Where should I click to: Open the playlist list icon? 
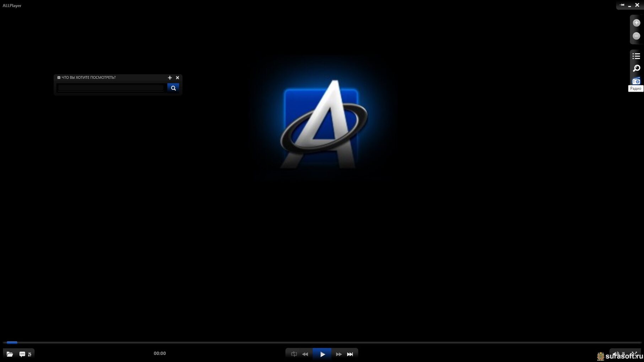coord(636,56)
